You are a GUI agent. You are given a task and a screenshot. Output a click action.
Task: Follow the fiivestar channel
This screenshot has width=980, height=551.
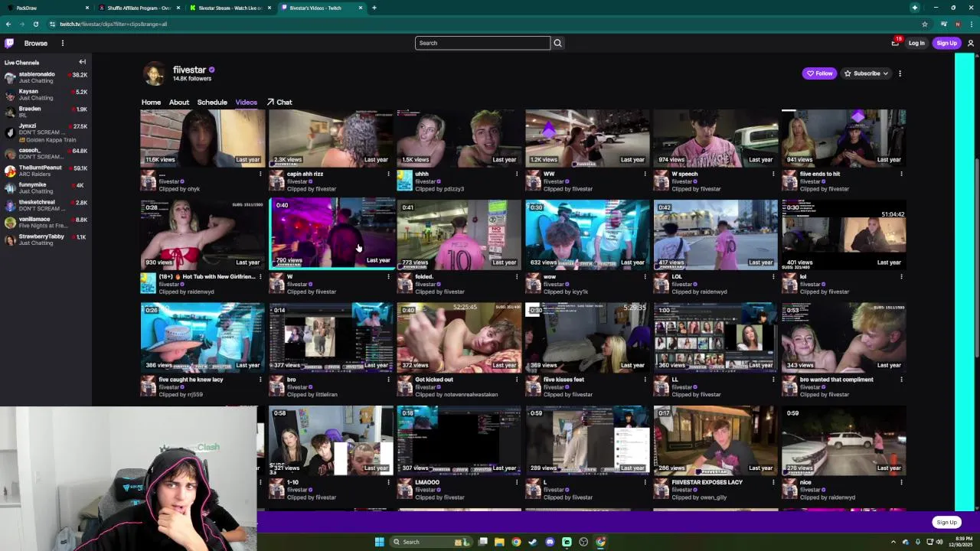click(x=819, y=73)
